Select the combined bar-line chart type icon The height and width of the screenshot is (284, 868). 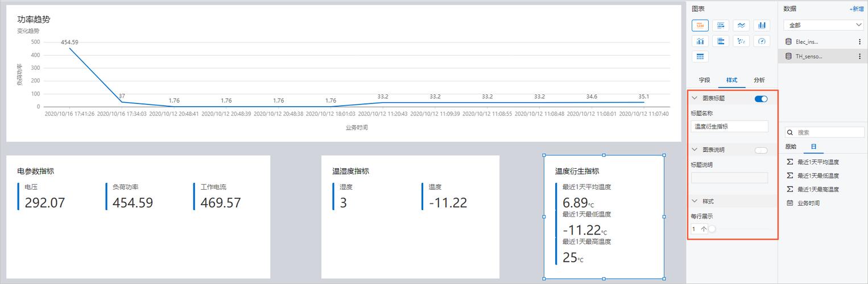coord(700,41)
